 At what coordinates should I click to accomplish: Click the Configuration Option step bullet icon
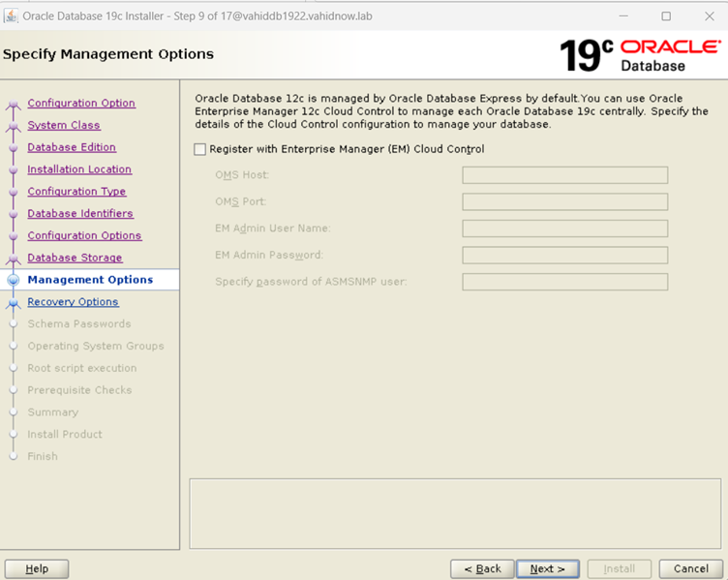tap(14, 104)
